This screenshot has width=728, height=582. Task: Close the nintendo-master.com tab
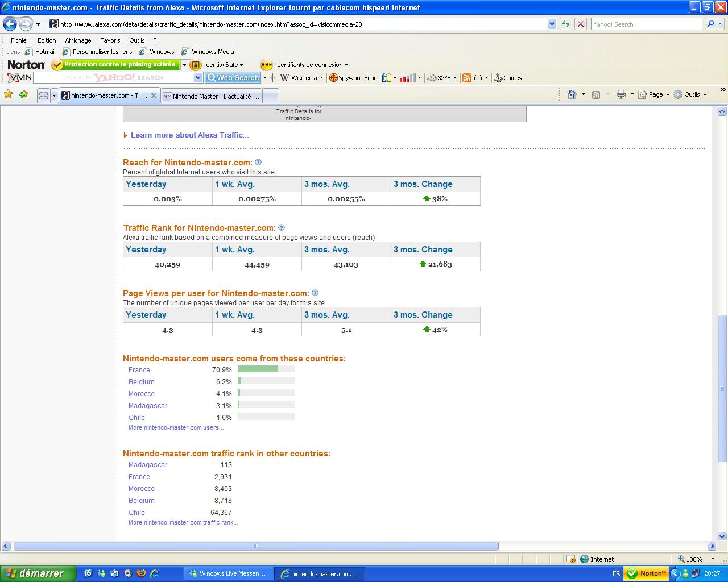coord(154,95)
